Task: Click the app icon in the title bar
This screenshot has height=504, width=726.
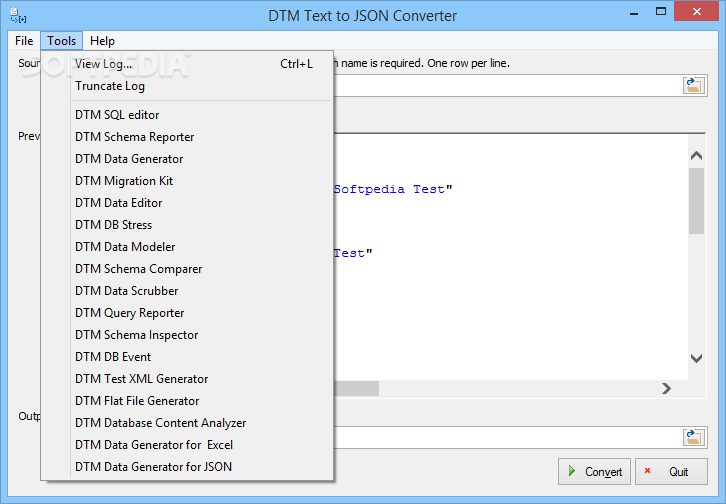Action: pos(18,15)
